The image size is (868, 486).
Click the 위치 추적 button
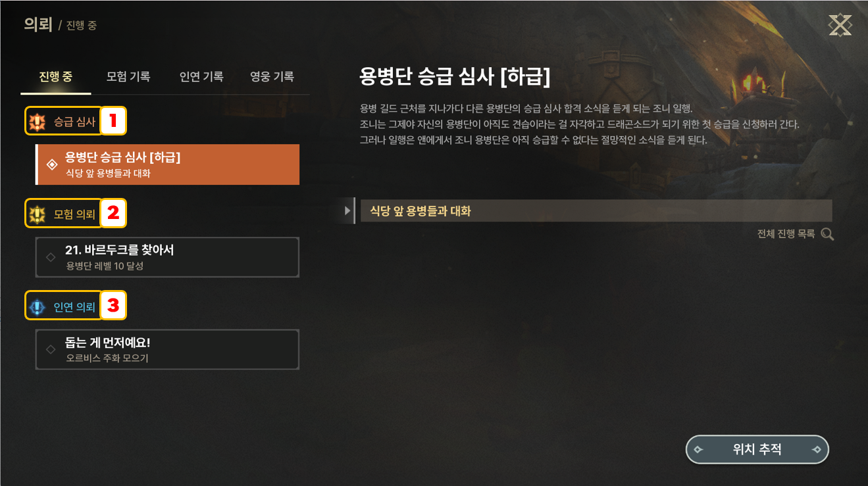tap(757, 450)
